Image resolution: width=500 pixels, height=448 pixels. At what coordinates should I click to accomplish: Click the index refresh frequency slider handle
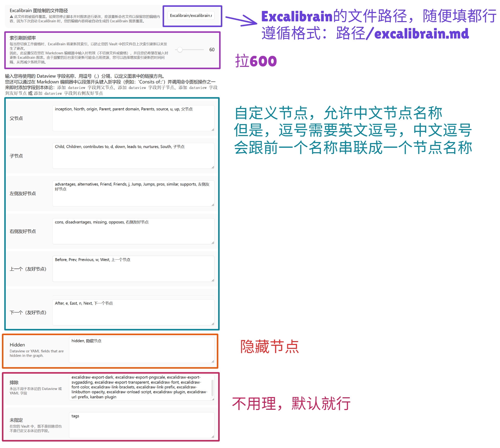tap(180, 49)
